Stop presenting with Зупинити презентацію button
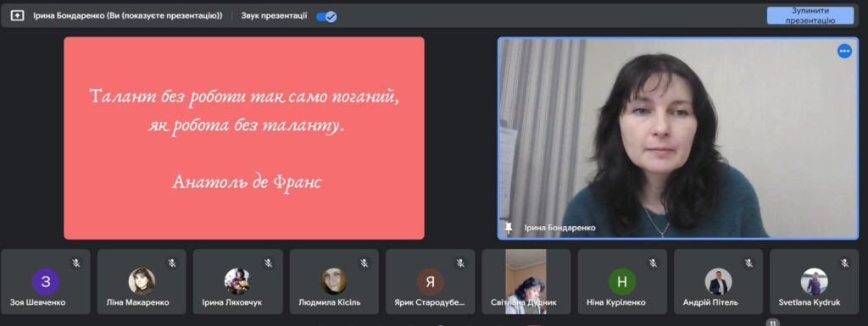 click(810, 15)
